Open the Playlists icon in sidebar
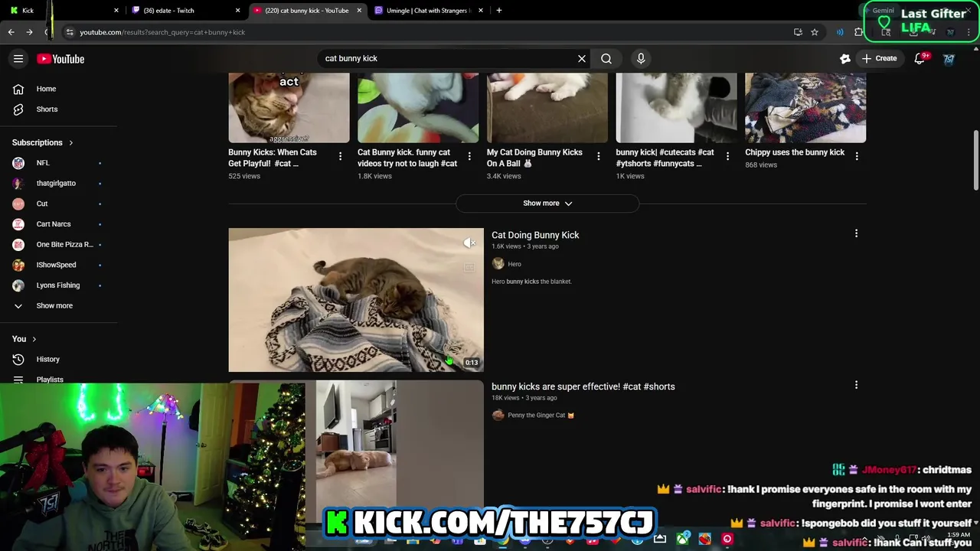The image size is (980, 551). 18,380
